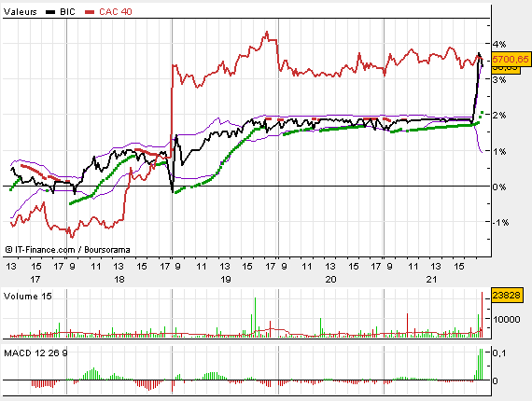
Task: Click the tallest red volume bar
Action: tap(482, 314)
